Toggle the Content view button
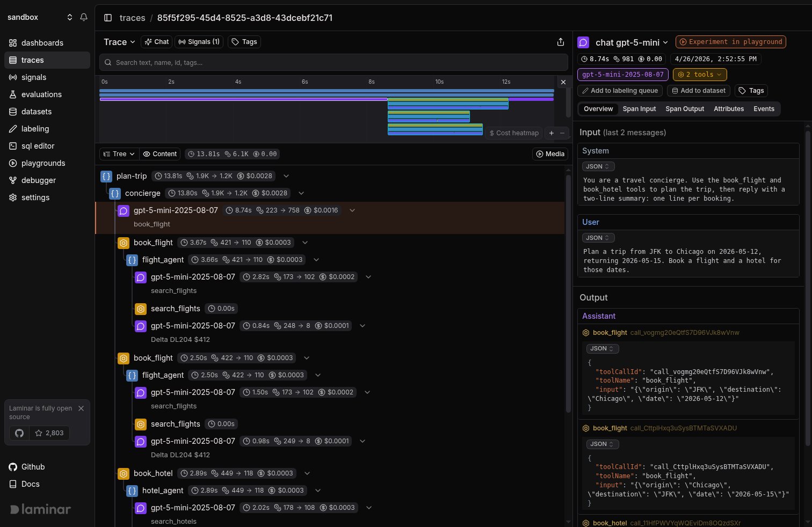This screenshot has width=812, height=527. [x=160, y=154]
